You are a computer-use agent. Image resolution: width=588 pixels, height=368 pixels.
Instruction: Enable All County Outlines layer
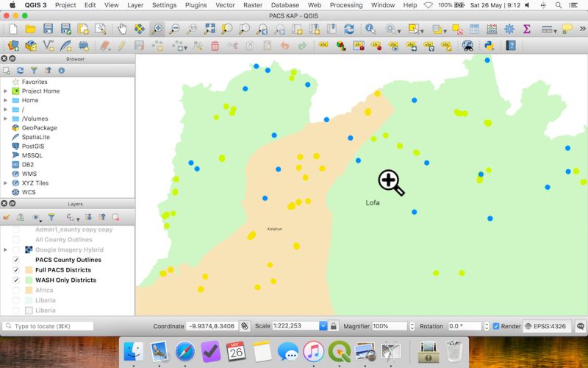(15, 240)
